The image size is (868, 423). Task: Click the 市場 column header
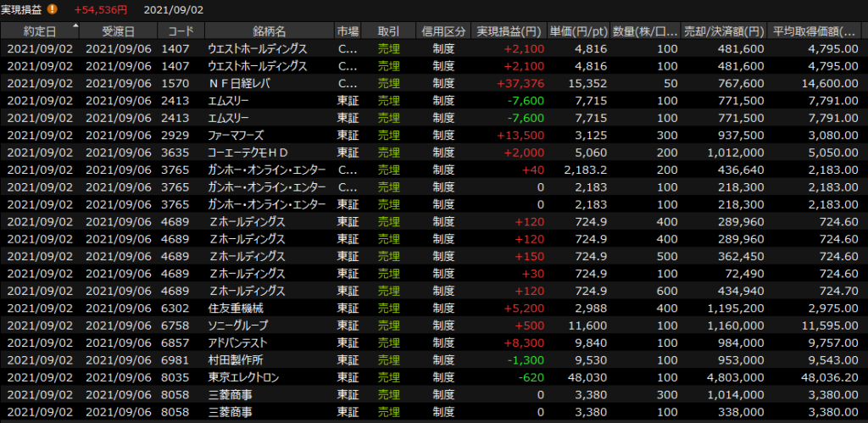[348, 31]
